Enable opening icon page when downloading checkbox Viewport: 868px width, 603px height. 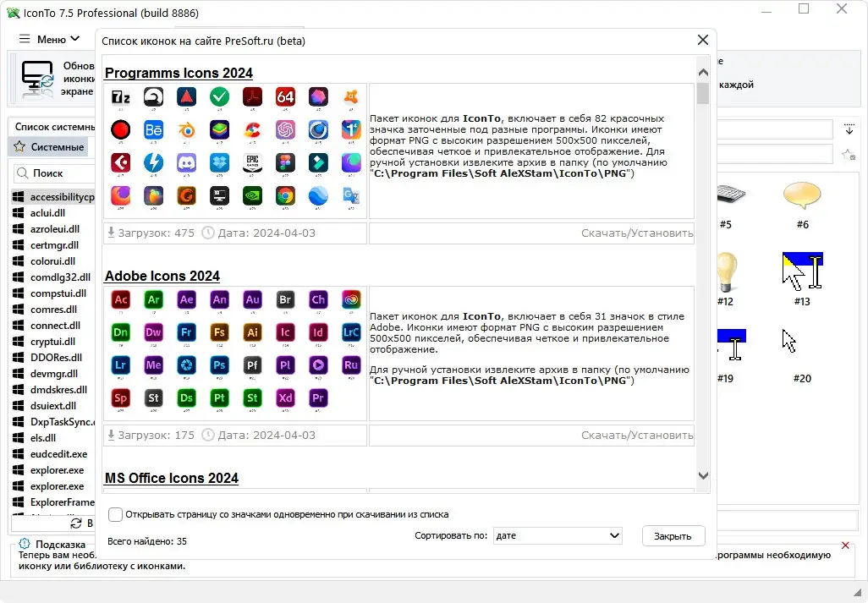pos(115,514)
